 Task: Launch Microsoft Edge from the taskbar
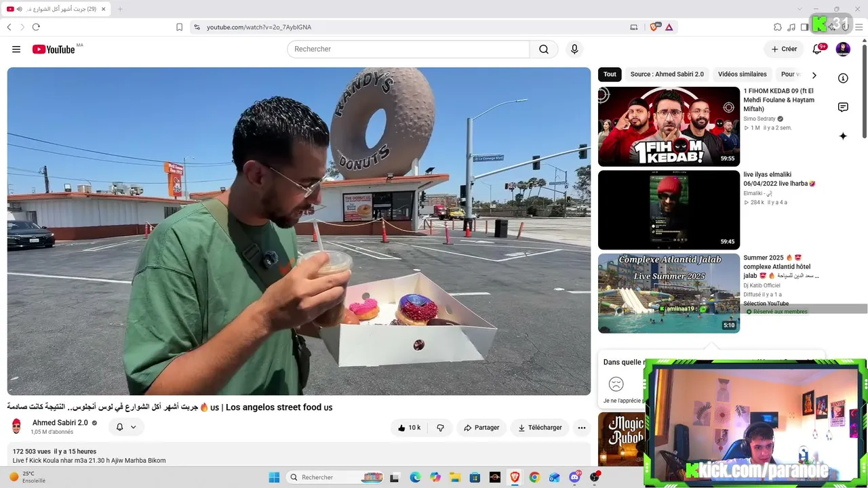415,477
